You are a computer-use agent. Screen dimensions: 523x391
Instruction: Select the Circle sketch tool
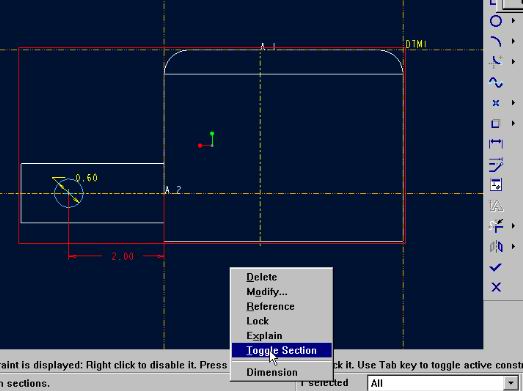pyautogui.click(x=496, y=21)
